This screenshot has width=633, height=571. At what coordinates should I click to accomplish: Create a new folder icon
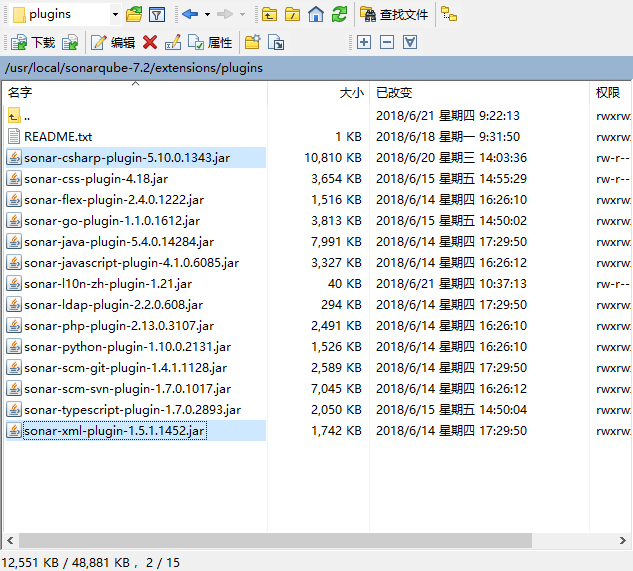(253, 42)
